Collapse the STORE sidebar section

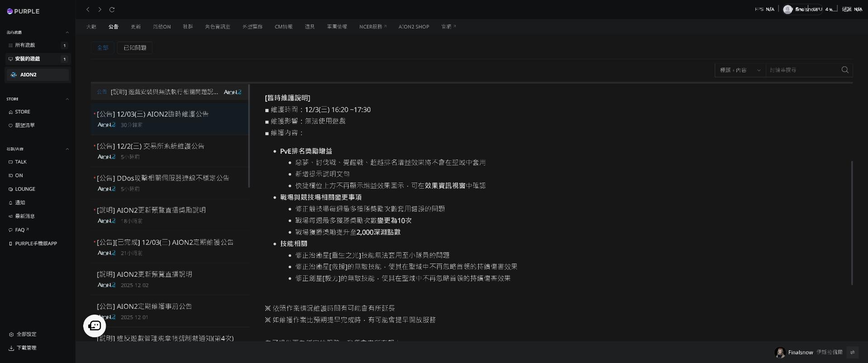point(67,99)
